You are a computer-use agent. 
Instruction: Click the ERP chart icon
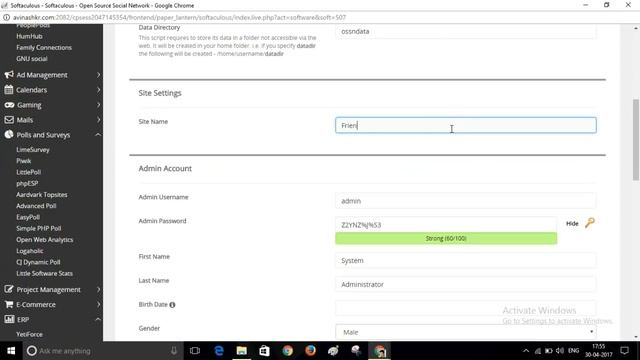tap(9, 319)
